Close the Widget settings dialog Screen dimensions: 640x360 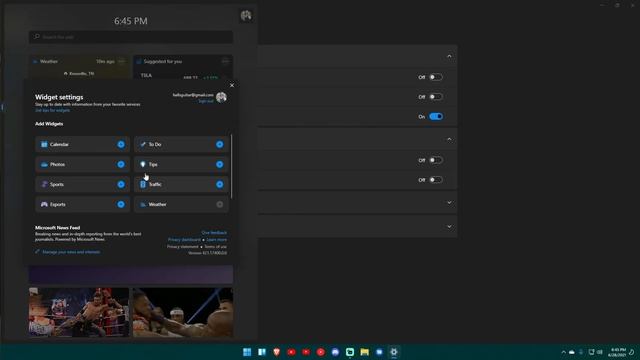[x=232, y=85]
